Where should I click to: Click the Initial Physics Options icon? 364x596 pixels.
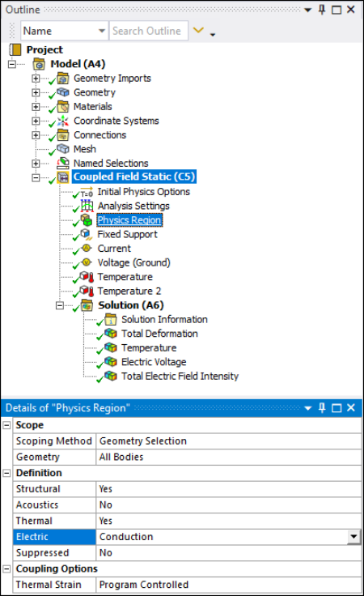click(x=87, y=192)
